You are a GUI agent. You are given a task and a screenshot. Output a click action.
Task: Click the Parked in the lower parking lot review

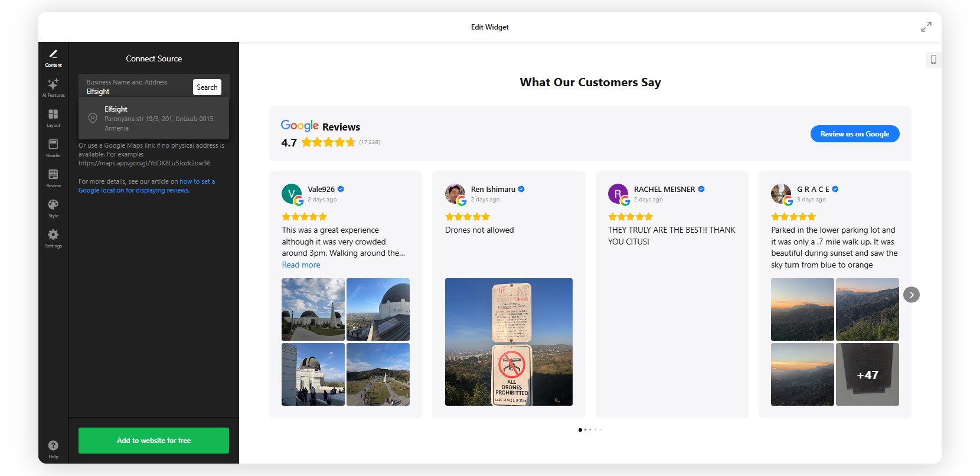834,247
